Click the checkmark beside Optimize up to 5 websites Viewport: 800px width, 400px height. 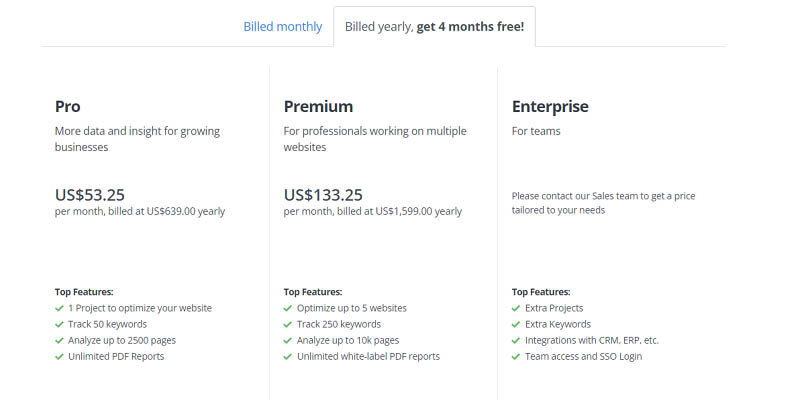[x=288, y=308]
